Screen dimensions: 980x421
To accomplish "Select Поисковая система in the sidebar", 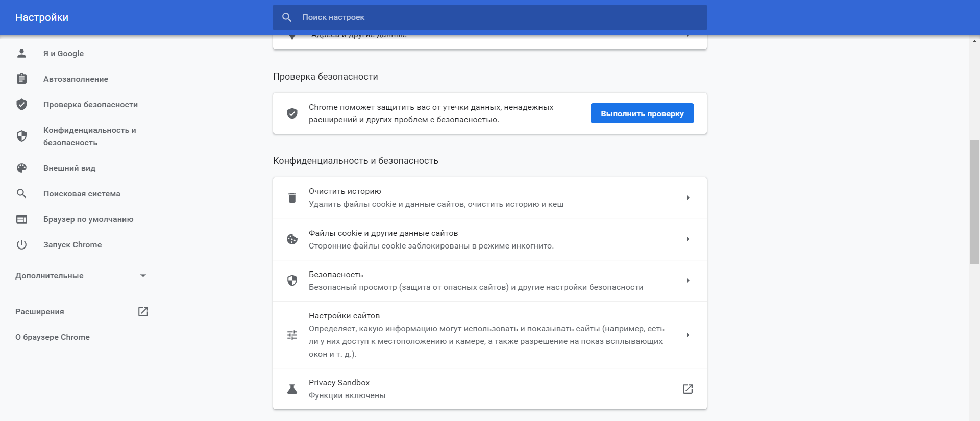I will (82, 194).
